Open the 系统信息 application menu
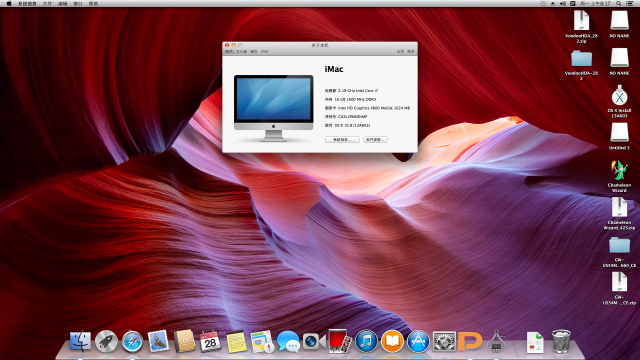 pyautogui.click(x=27, y=3)
